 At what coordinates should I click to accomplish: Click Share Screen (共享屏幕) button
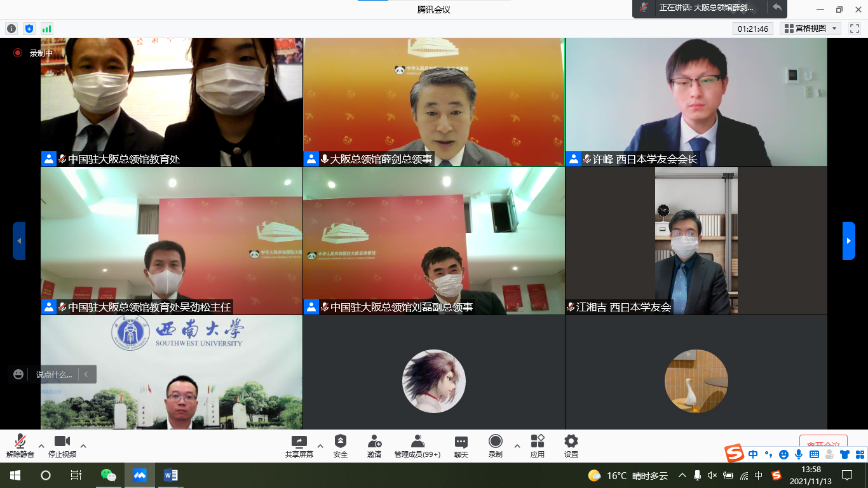coord(299,445)
